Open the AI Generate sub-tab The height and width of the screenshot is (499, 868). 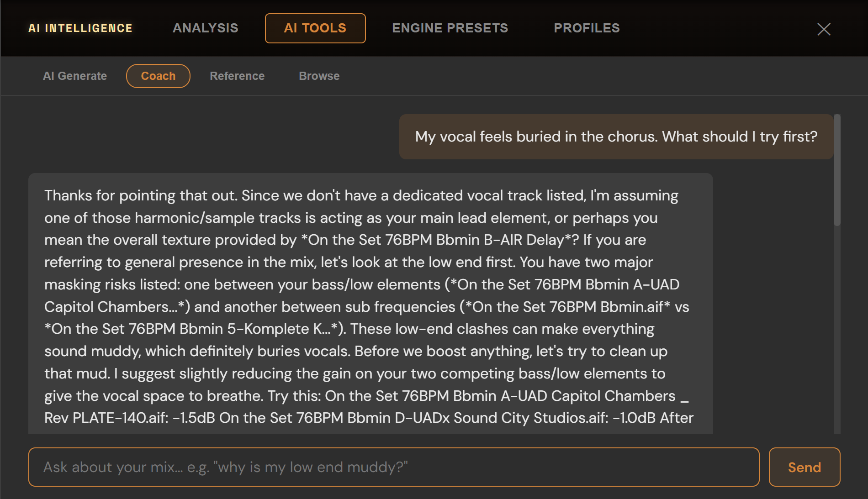75,76
